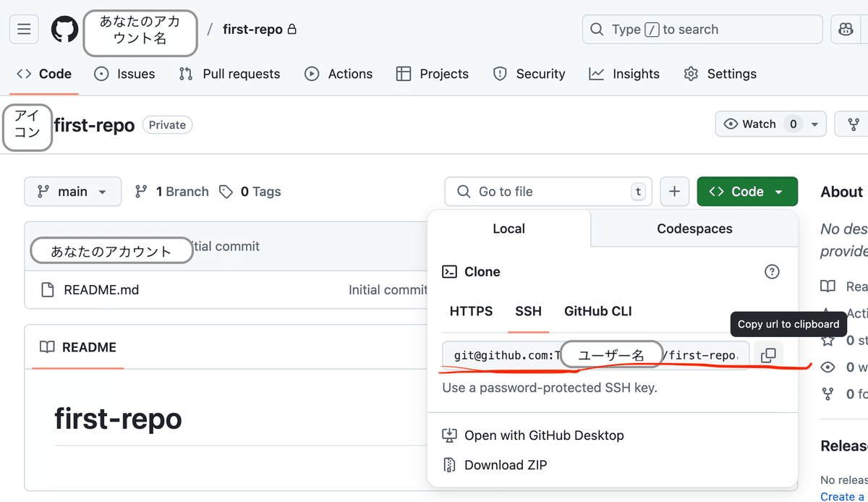Copy the SSH URL to clipboard

[768, 354]
